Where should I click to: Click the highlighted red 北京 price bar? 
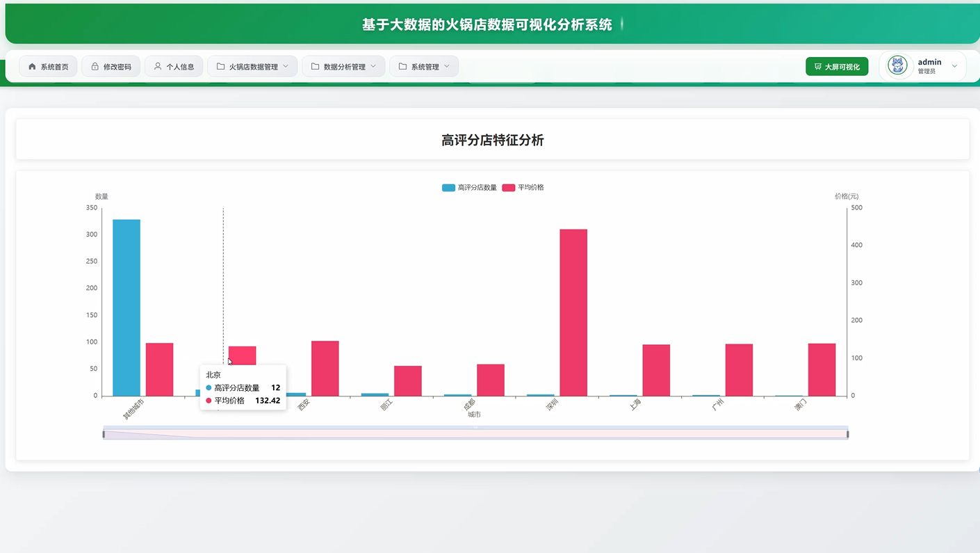coord(243,355)
